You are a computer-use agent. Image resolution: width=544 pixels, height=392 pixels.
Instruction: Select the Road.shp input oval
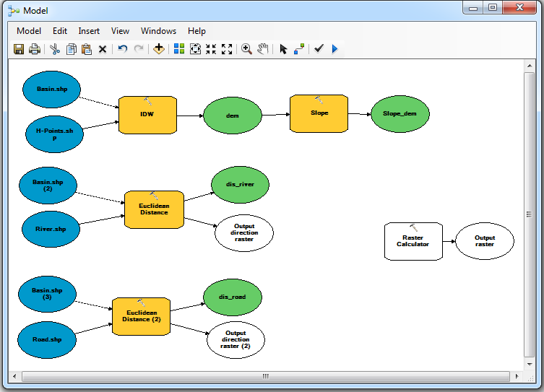47,340
